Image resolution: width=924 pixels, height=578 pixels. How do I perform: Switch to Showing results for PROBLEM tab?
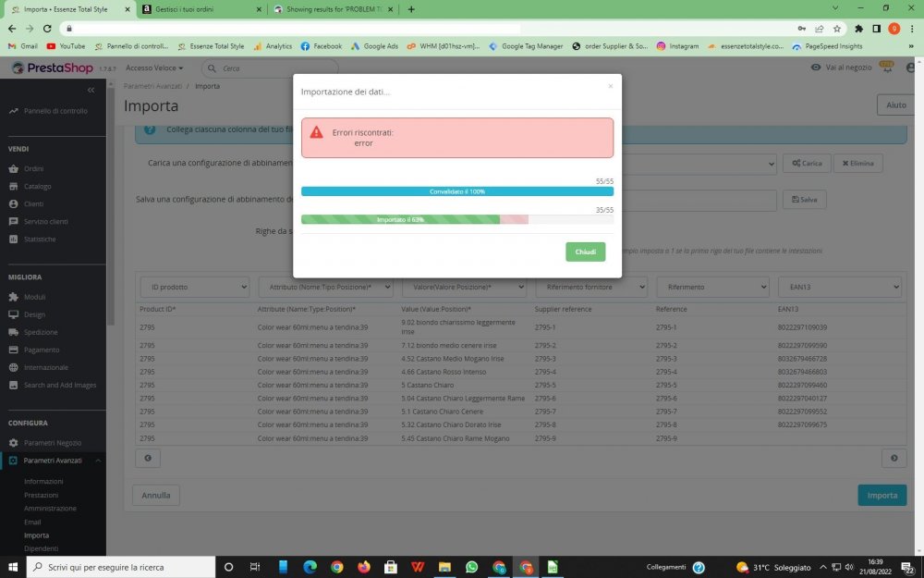click(334, 9)
